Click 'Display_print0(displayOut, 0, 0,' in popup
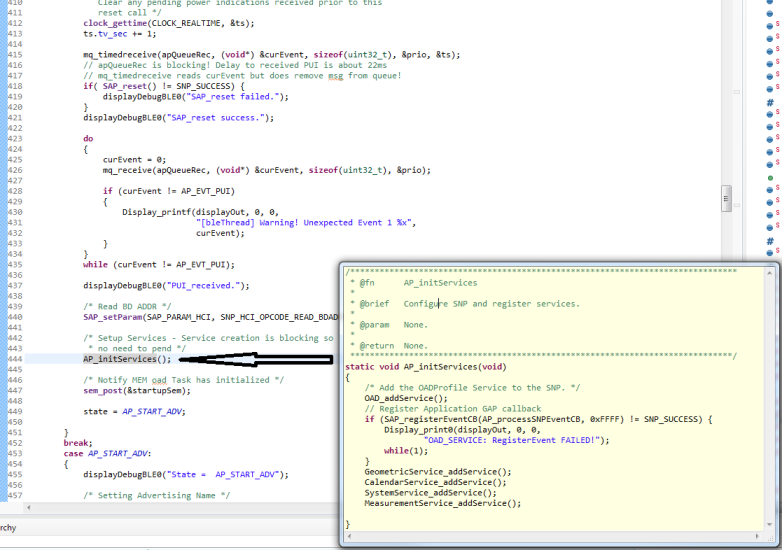782x550 pixels. point(462,430)
